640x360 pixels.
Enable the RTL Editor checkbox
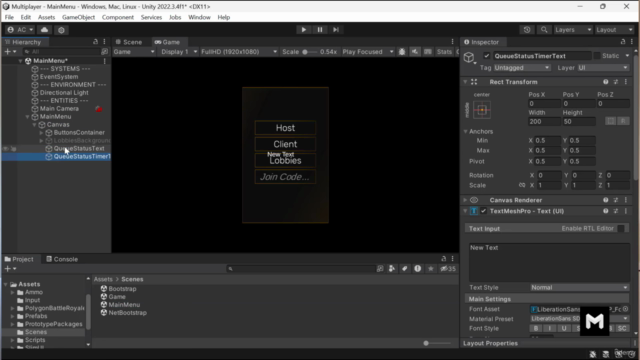tap(621, 229)
